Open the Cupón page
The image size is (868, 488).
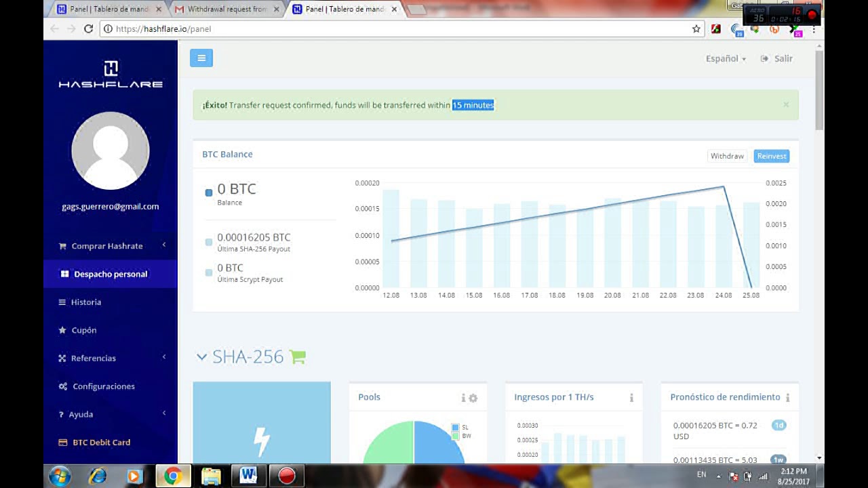(x=84, y=330)
